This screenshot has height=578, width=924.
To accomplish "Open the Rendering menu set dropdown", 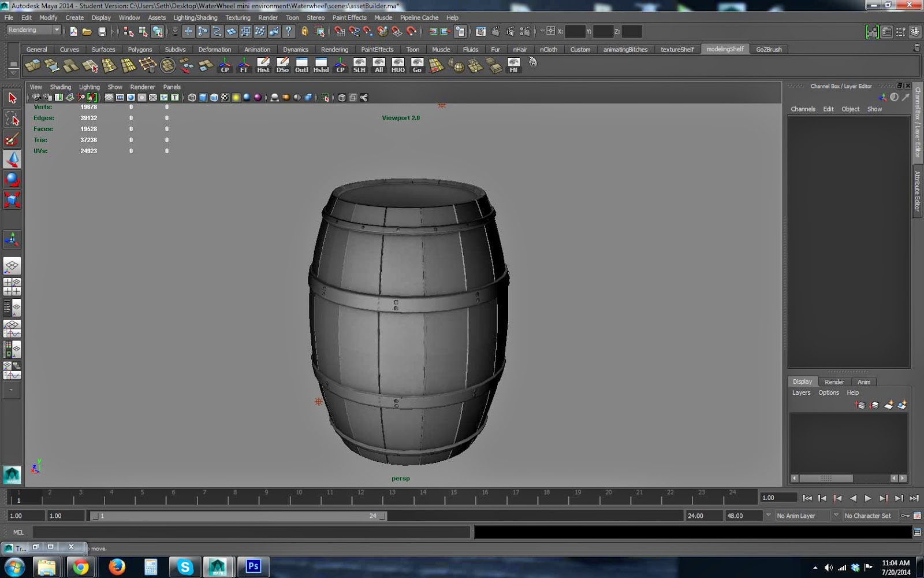I will click(33, 30).
